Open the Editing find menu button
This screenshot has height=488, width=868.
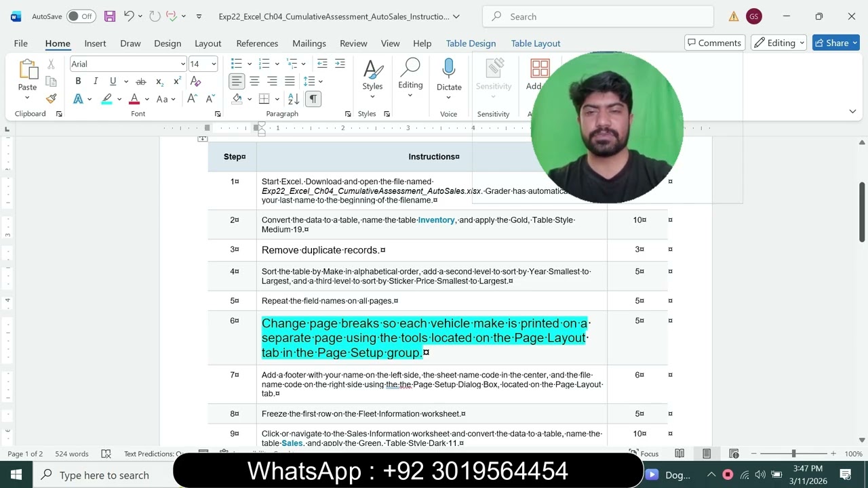[x=410, y=78]
